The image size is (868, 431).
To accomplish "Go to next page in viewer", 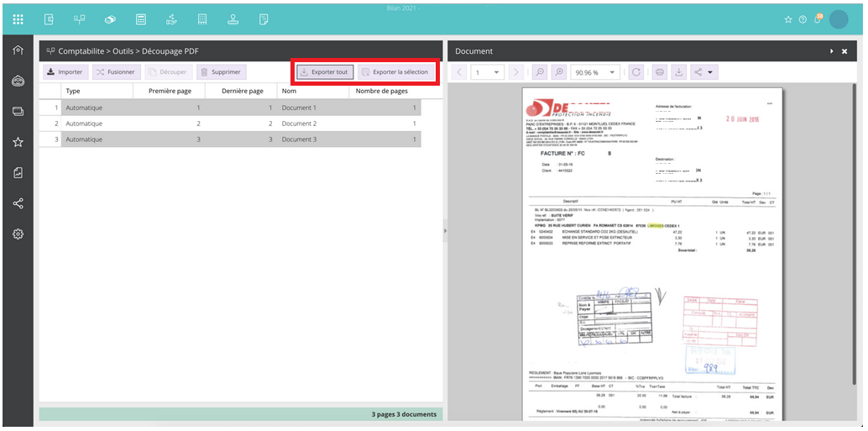I will [516, 72].
